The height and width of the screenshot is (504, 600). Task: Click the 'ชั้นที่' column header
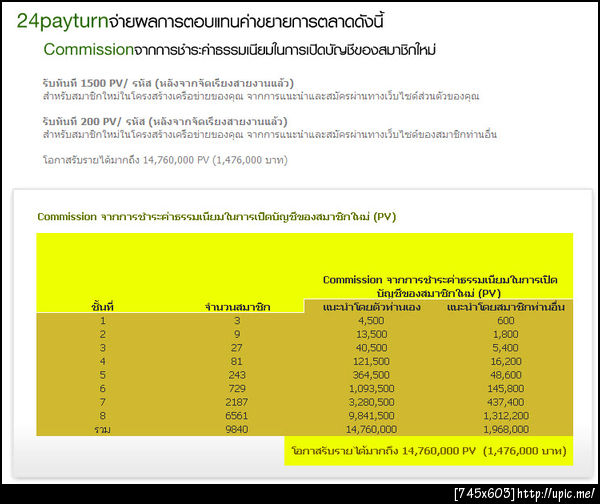pos(103,307)
